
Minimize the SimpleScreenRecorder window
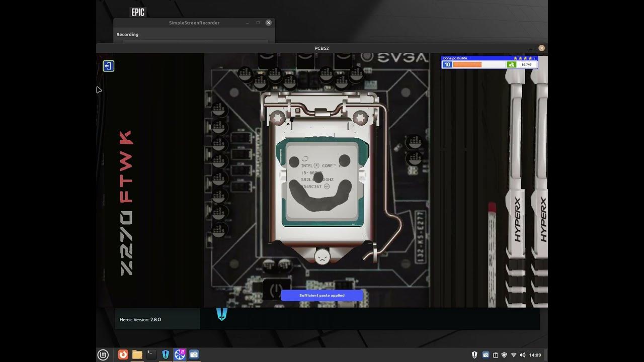pyautogui.click(x=248, y=23)
